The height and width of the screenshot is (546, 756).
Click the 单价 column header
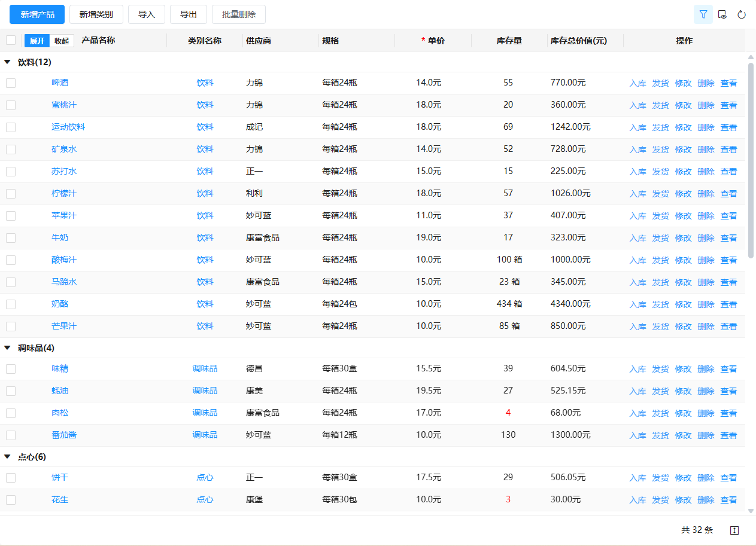click(x=436, y=41)
